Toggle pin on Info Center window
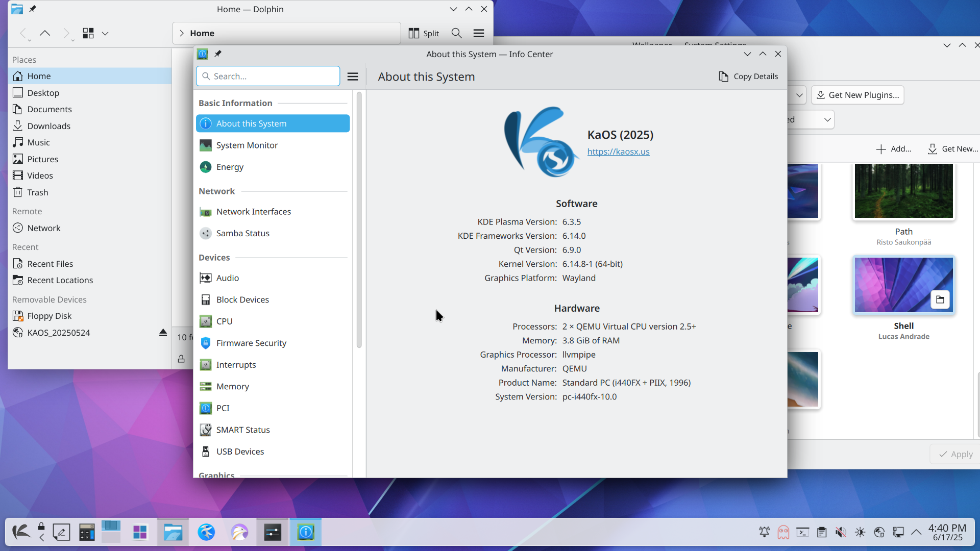Viewport: 980px width, 551px height. click(x=218, y=54)
